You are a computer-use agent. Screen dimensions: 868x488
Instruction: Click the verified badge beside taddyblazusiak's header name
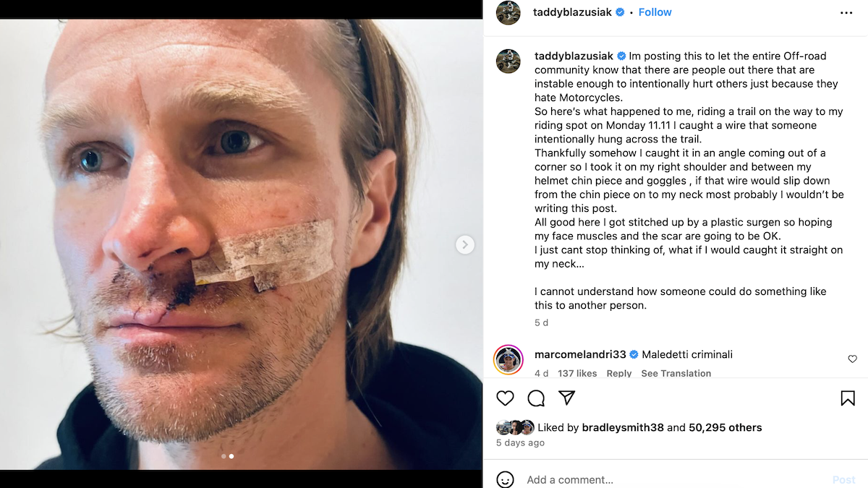pyautogui.click(x=619, y=12)
